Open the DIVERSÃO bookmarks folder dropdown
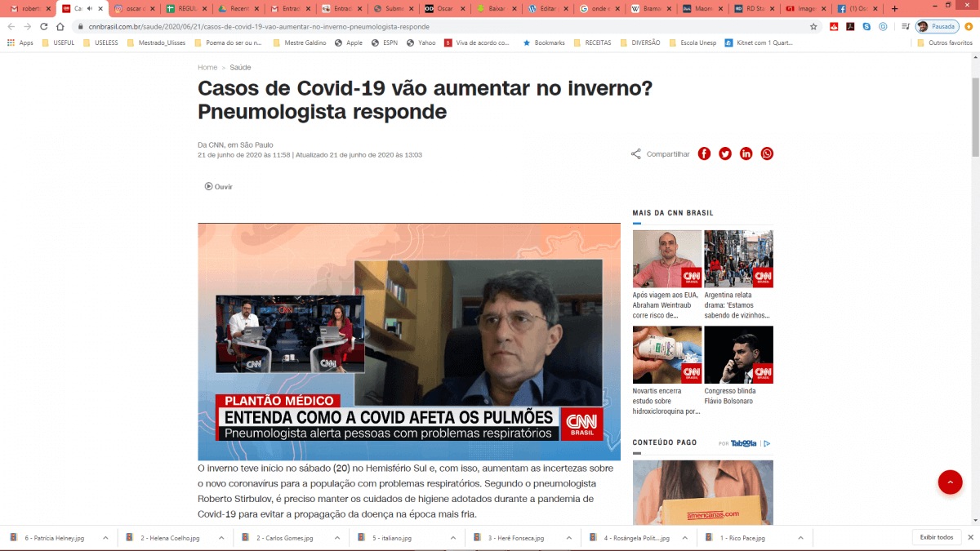980x551 pixels. coord(640,42)
